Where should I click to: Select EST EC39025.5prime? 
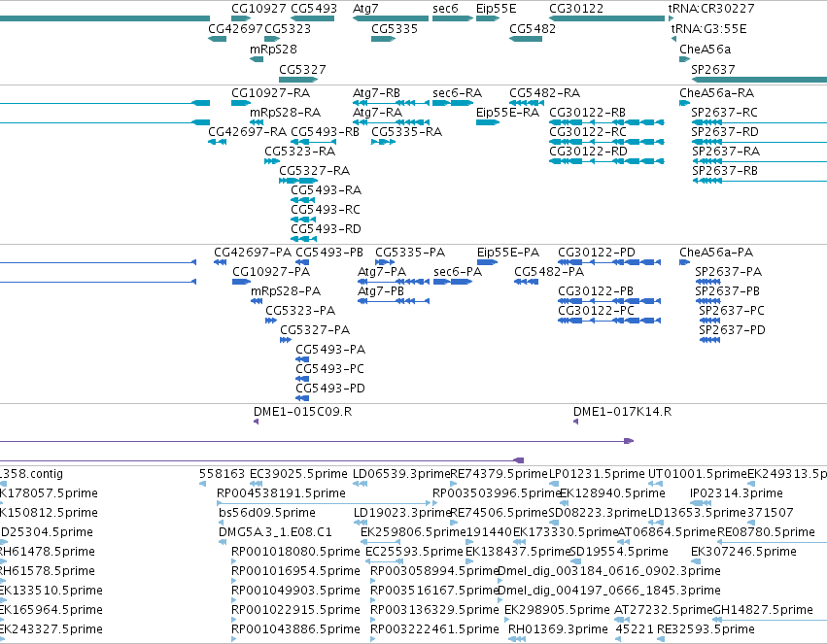point(298,474)
